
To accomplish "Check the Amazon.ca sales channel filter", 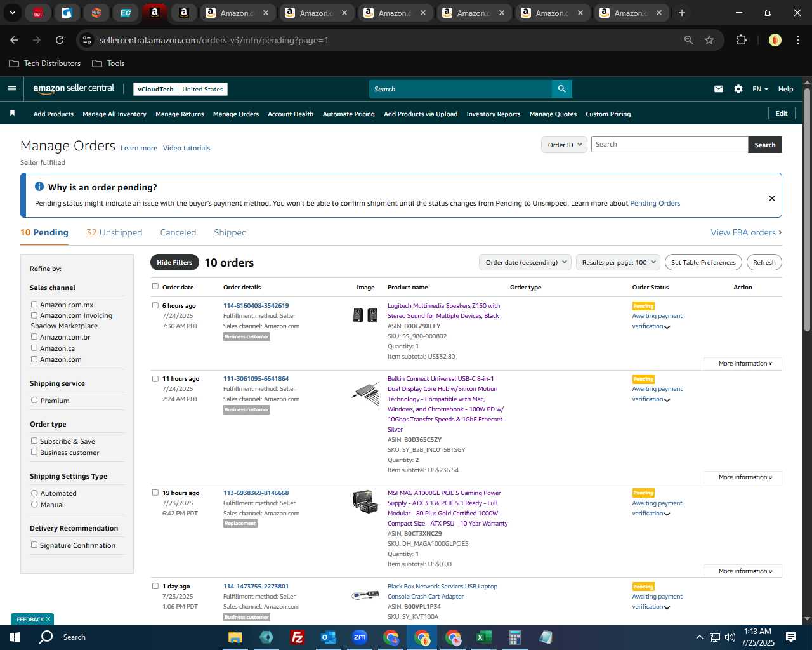I will pos(34,348).
